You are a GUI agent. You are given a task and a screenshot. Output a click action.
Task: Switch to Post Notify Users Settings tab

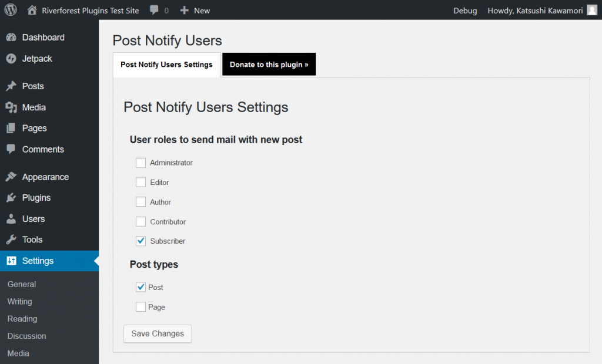166,65
